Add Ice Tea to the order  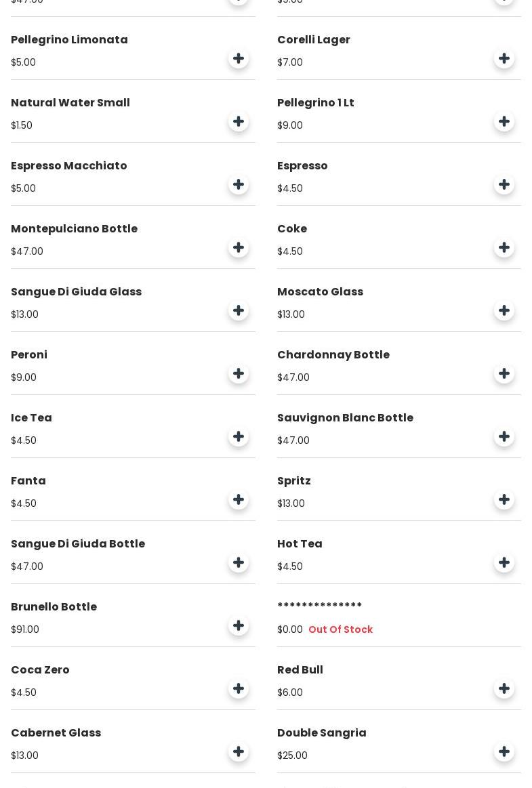[x=239, y=437]
